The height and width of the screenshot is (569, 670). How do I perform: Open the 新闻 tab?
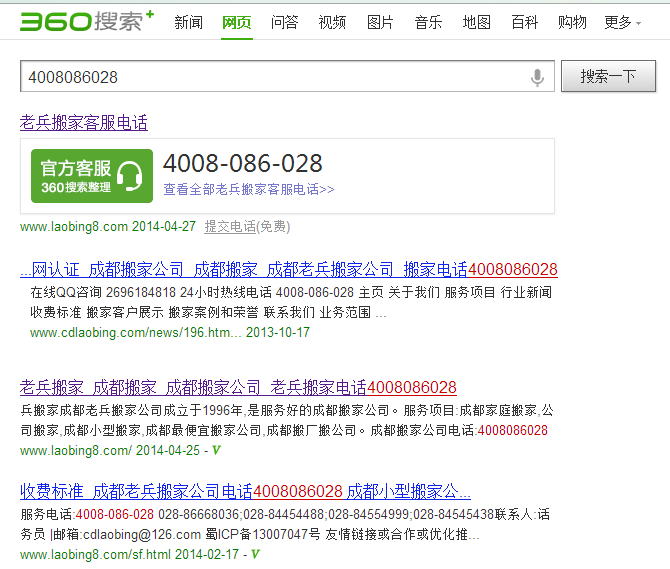(188, 22)
